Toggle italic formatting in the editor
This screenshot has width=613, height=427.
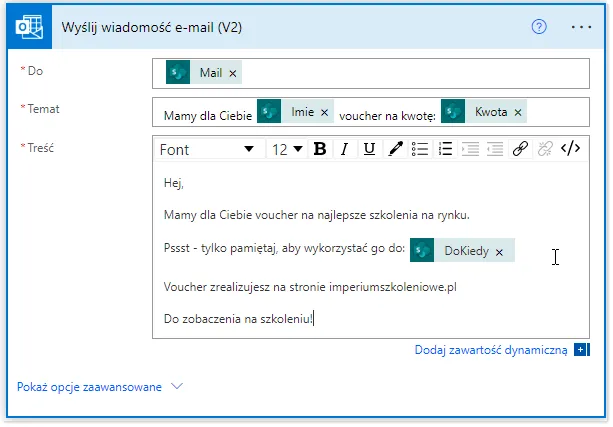point(345,149)
